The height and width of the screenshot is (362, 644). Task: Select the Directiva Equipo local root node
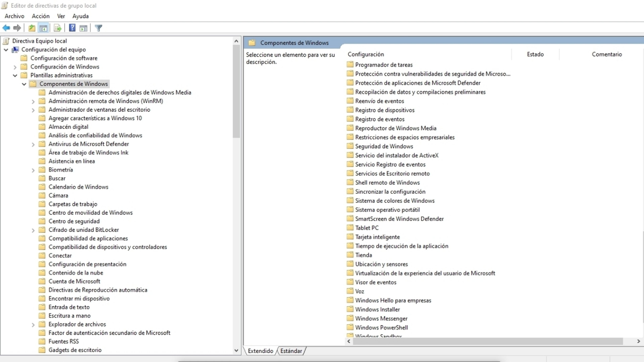click(x=40, y=41)
